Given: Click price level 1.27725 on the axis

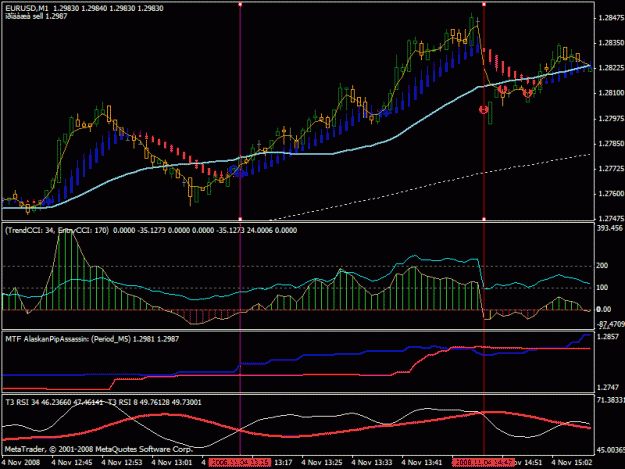Looking at the screenshot, I should 610,169.
